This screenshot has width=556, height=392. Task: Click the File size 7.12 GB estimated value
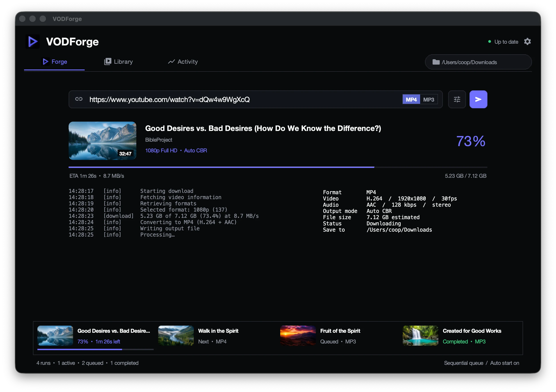[x=393, y=217]
